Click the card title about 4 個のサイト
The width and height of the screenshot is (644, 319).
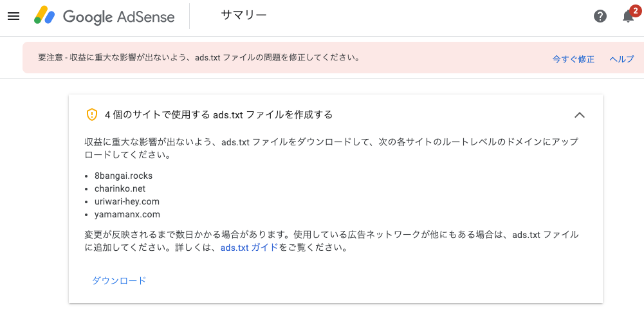pos(219,115)
